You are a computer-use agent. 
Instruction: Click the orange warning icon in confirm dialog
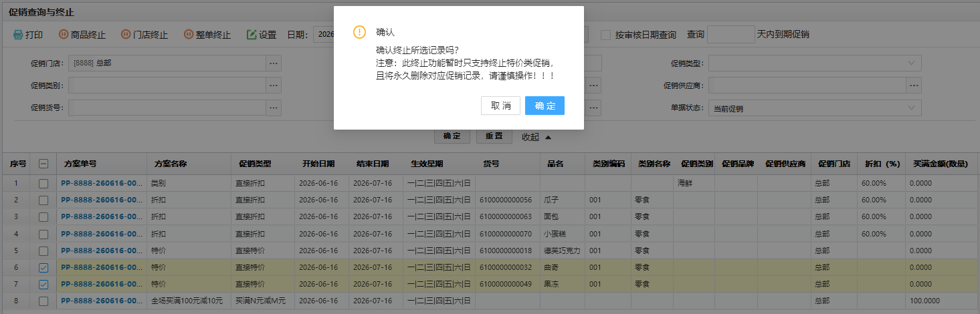[x=360, y=32]
